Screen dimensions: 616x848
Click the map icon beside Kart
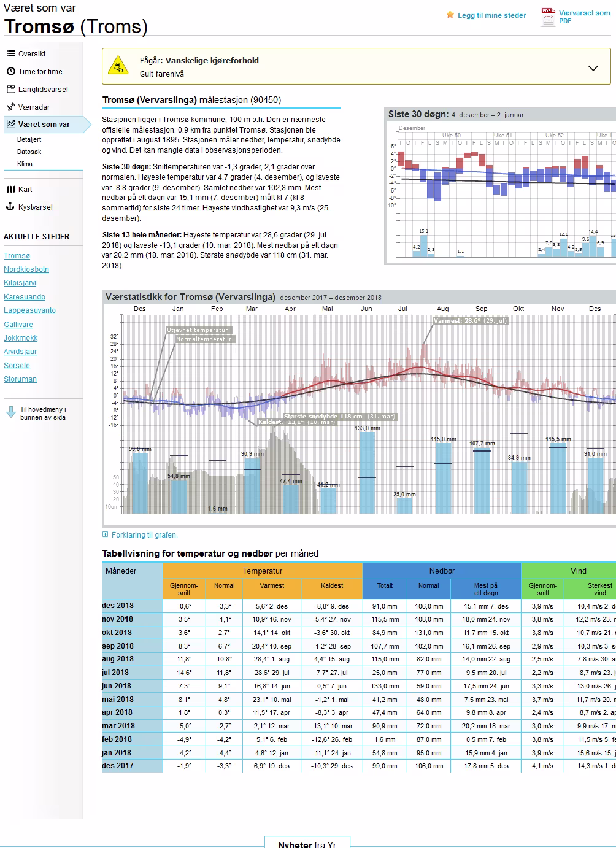(11, 190)
